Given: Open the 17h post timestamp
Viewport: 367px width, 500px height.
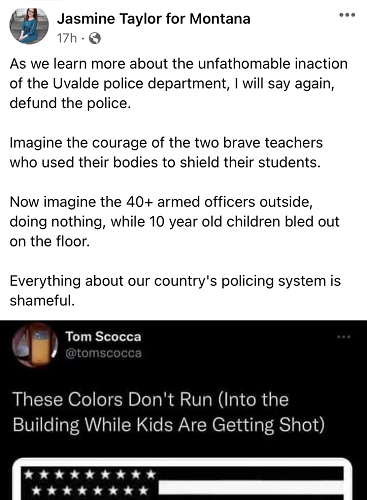Looking at the screenshot, I should tap(67, 38).
